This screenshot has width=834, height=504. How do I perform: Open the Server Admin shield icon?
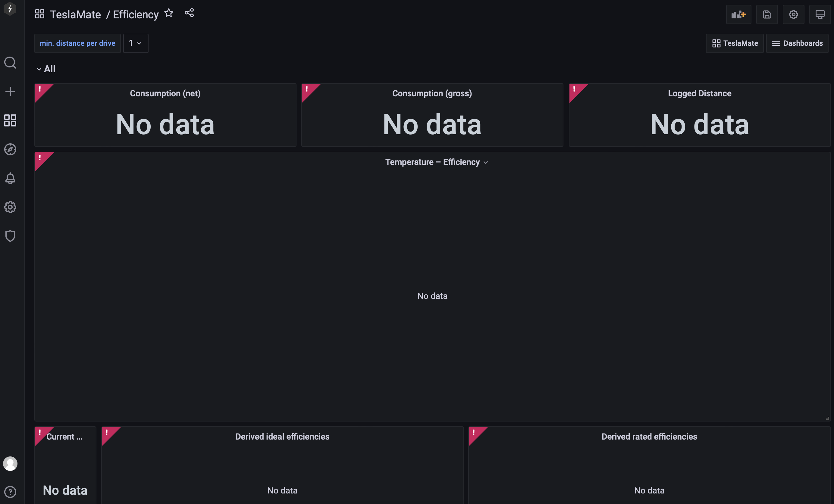(x=10, y=236)
